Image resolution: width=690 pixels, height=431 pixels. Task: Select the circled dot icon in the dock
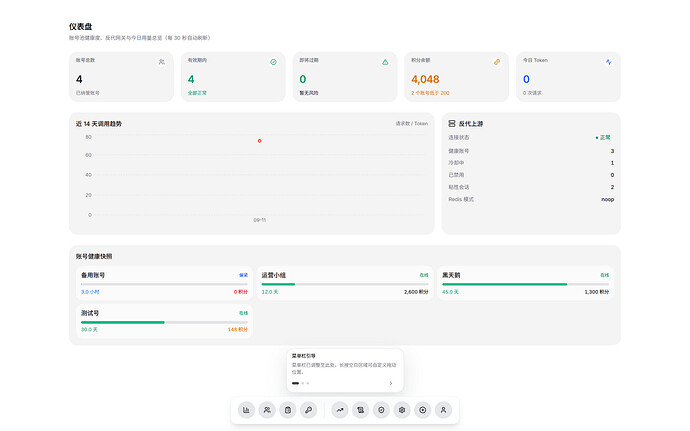pyautogui.click(x=422, y=410)
